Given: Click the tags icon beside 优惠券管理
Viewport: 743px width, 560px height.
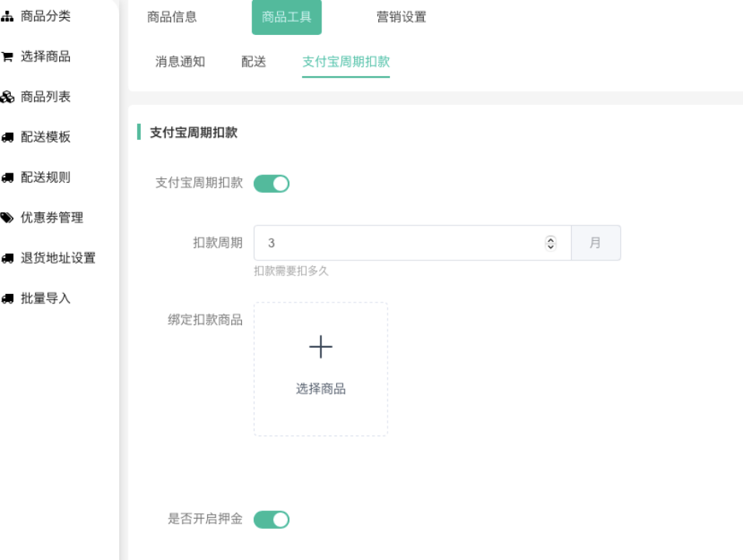Looking at the screenshot, I should [8, 219].
